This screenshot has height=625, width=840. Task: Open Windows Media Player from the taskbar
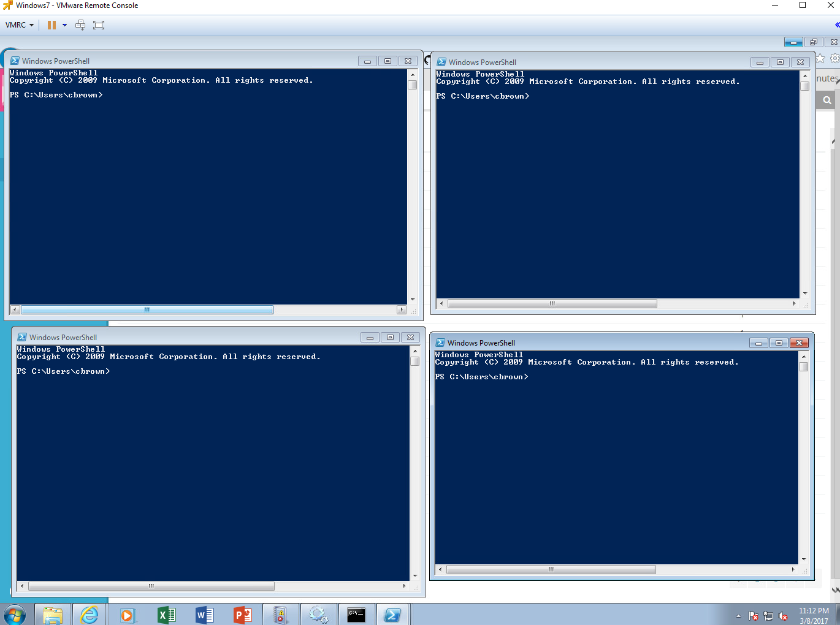click(128, 615)
